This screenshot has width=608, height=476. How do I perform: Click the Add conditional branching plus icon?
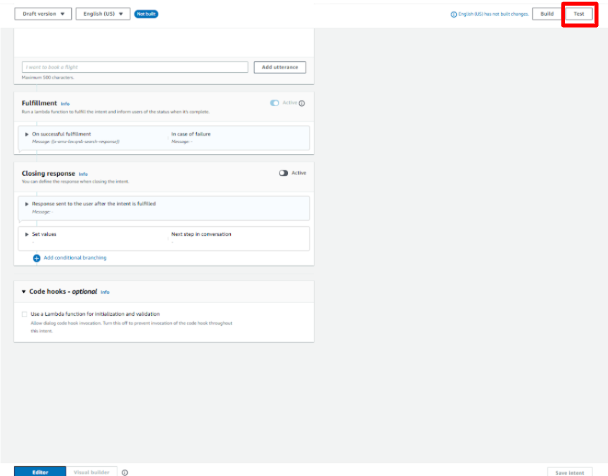(x=36, y=258)
